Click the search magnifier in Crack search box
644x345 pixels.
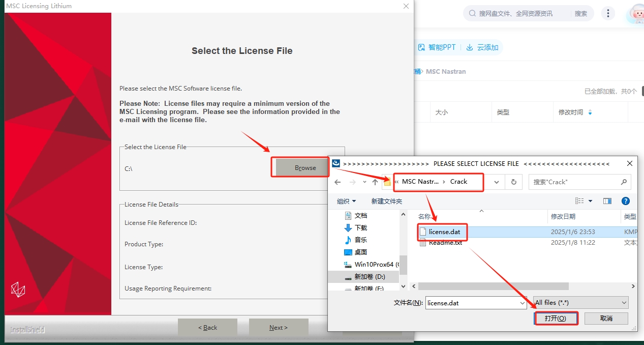624,182
